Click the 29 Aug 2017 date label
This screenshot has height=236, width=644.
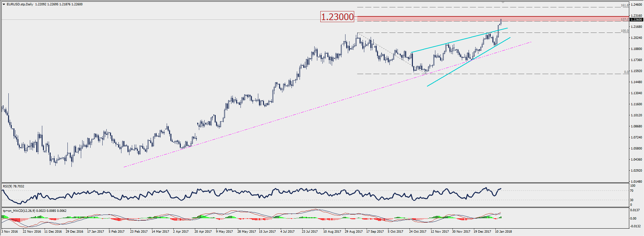(x=354, y=232)
